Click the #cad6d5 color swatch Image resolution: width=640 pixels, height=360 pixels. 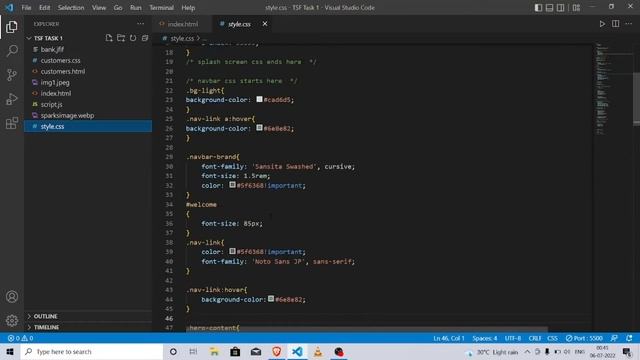(x=259, y=99)
